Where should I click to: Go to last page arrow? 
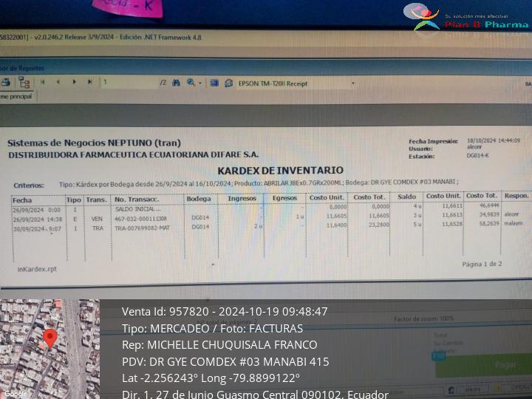(x=90, y=82)
